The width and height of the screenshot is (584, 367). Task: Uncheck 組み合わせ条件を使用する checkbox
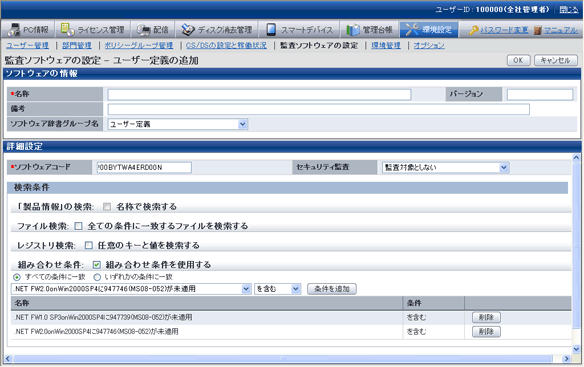[x=97, y=265]
